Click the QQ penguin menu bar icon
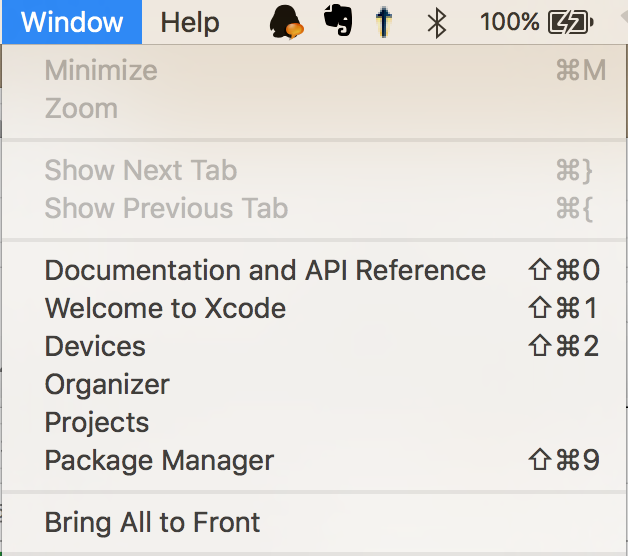Image resolution: width=628 pixels, height=556 pixels. 286,22
